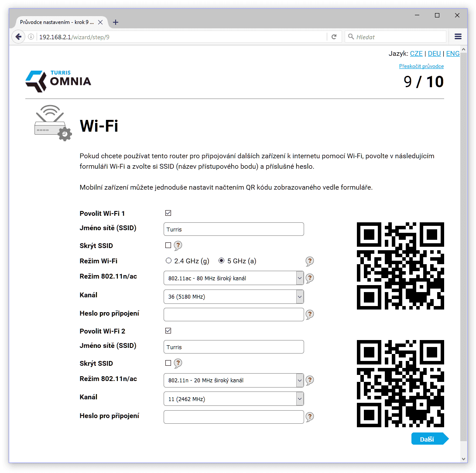
Task: Expand the Kanál 36 (5180 MHz) dropdown
Action: [x=234, y=296]
